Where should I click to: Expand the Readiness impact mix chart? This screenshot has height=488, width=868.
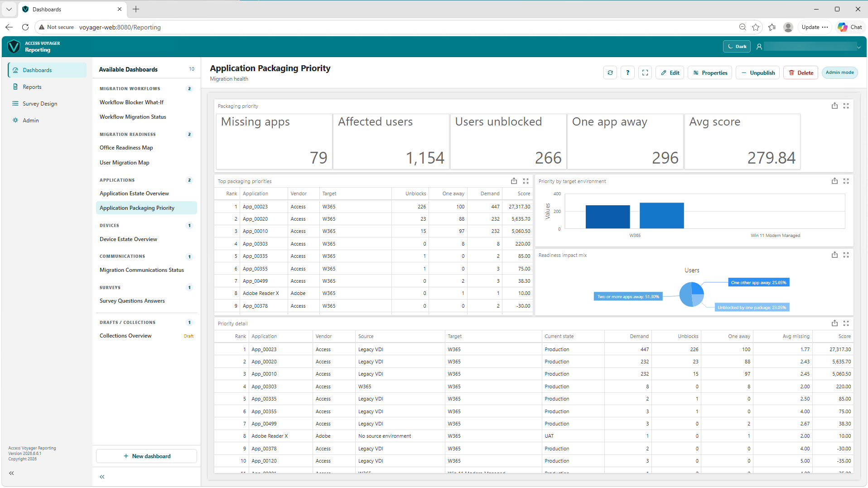coord(846,255)
